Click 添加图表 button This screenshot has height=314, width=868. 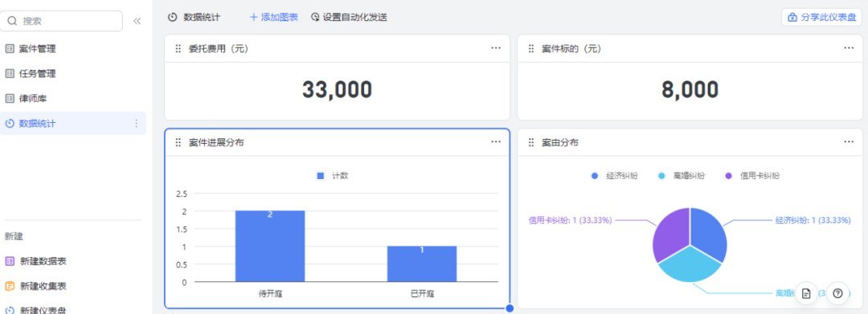coord(273,17)
